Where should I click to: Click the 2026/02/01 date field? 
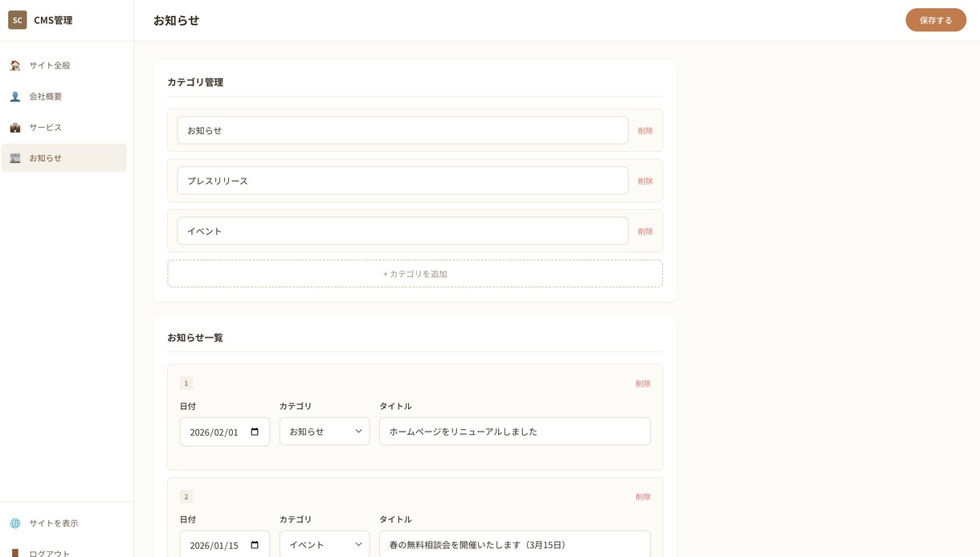225,432
